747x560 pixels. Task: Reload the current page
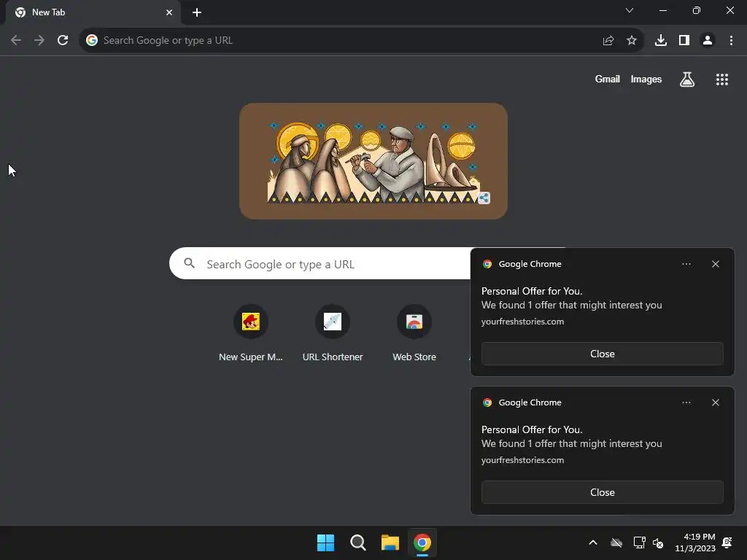[x=63, y=41]
